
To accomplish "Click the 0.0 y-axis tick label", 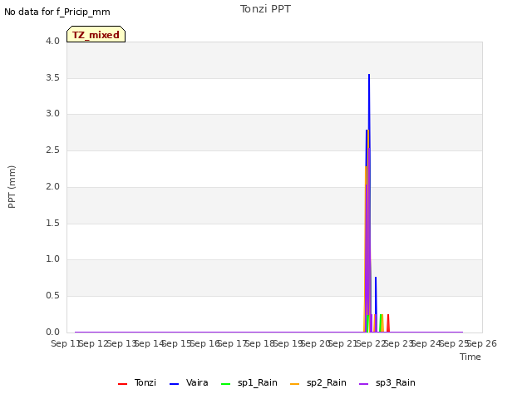I will point(52,332).
